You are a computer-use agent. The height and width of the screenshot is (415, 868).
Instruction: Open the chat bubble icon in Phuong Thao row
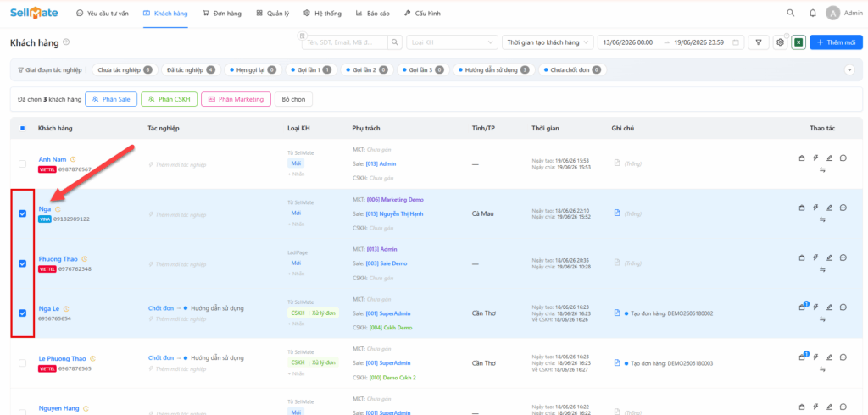pos(843,257)
